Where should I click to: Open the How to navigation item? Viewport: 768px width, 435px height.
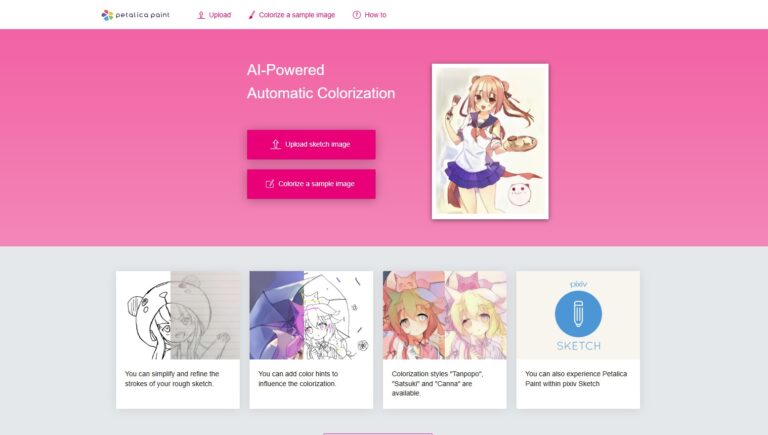point(375,15)
